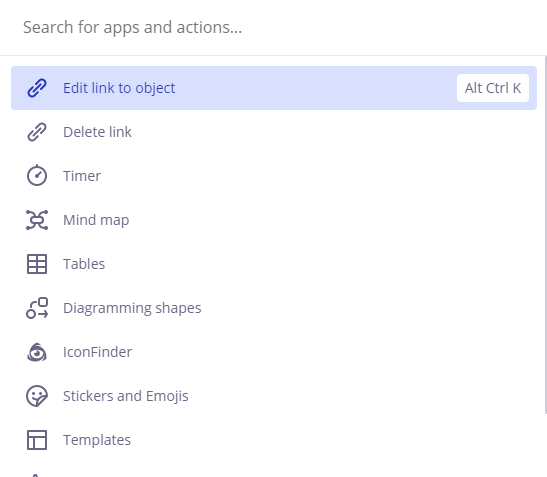Click the Alt Ctrl K shortcut badge
547x477 pixels.
coord(493,88)
